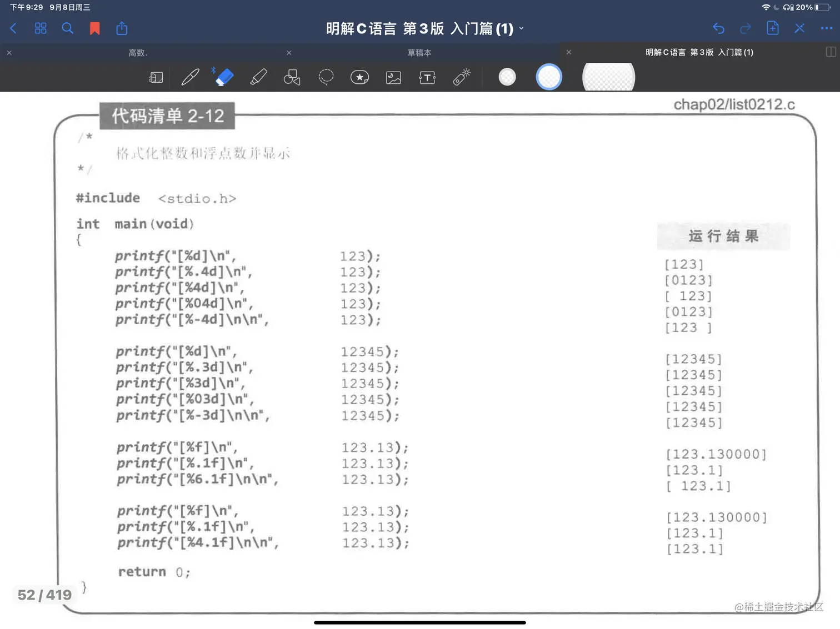
Task: Open page navigation via 52/419 indicator
Action: coord(44,594)
